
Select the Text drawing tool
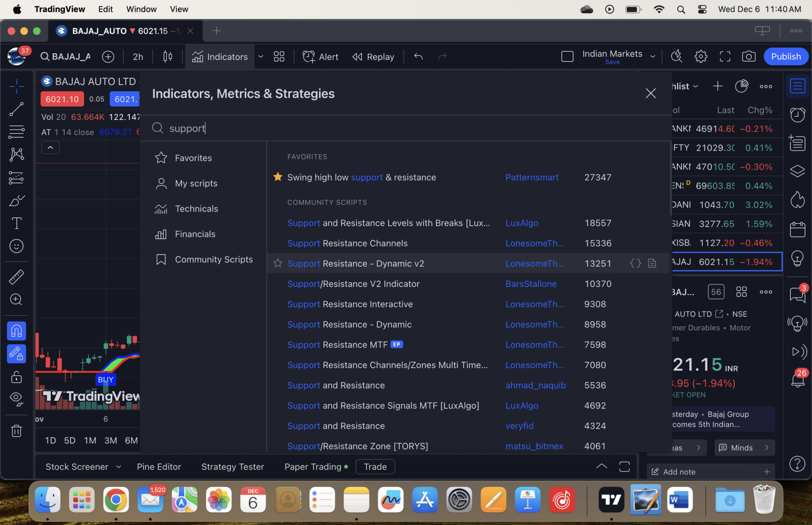(x=16, y=223)
